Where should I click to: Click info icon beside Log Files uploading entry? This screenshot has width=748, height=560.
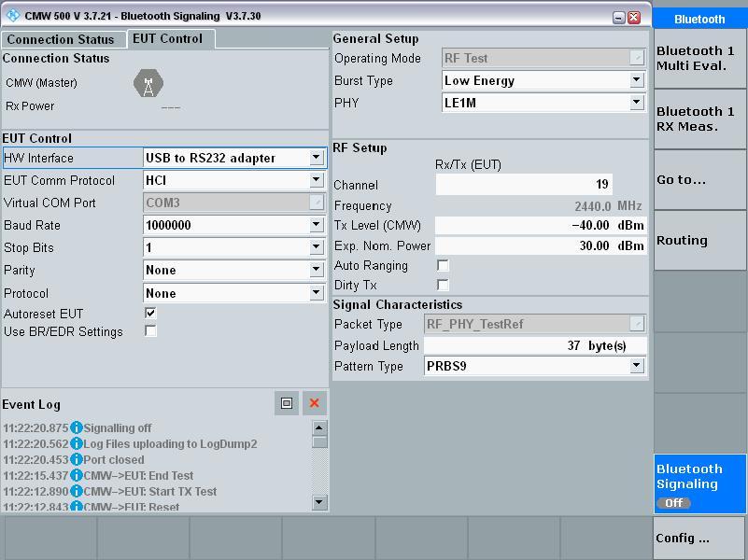(x=77, y=443)
